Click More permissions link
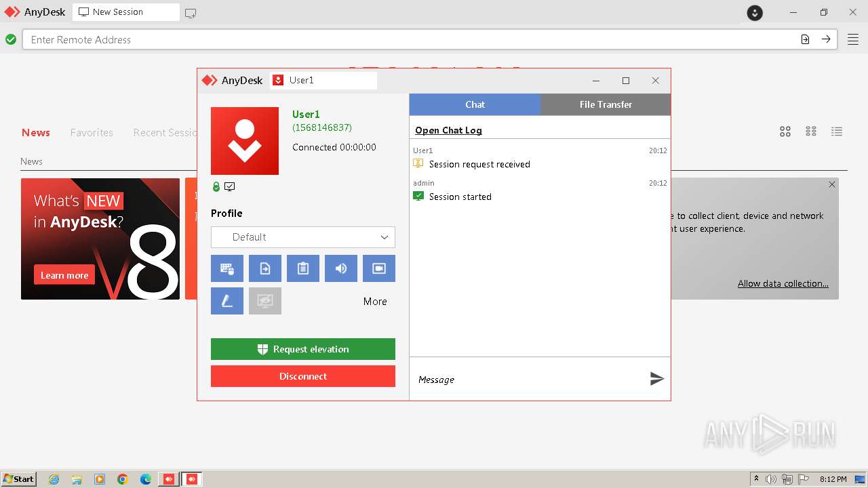The width and height of the screenshot is (868, 488). click(x=375, y=302)
